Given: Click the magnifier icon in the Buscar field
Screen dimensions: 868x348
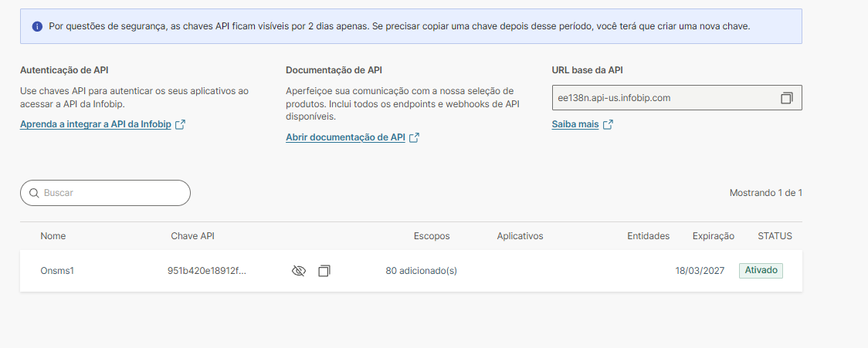Looking at the screenshot, I should click(34, 193).
